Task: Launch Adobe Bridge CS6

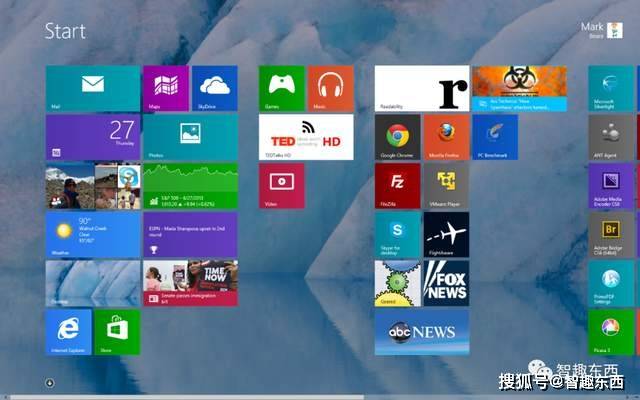Action: tap(611, 235)
